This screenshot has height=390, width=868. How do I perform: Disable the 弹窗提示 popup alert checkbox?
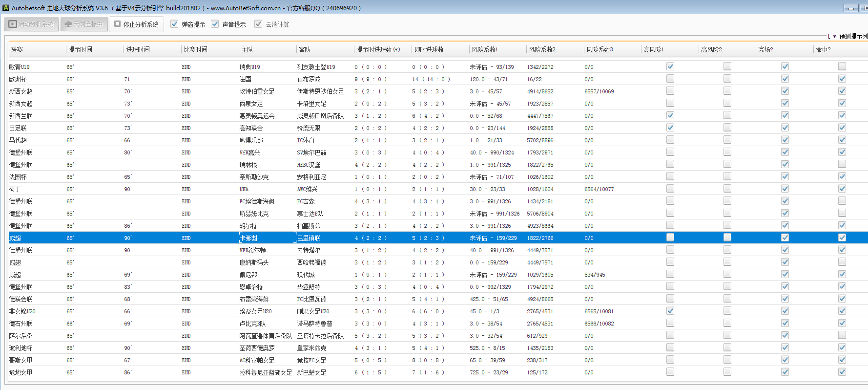click(x=174, y=24)
